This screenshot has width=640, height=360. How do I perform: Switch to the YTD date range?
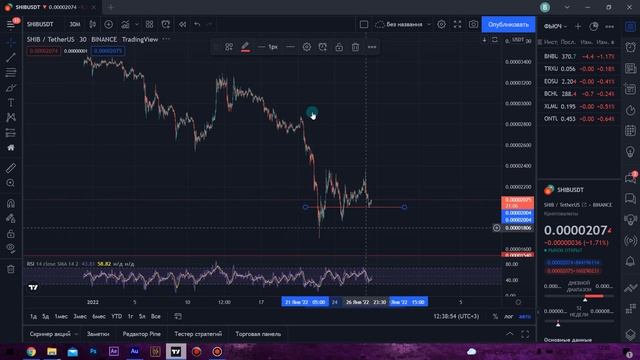pyautogui.click(x=117, y=316)
